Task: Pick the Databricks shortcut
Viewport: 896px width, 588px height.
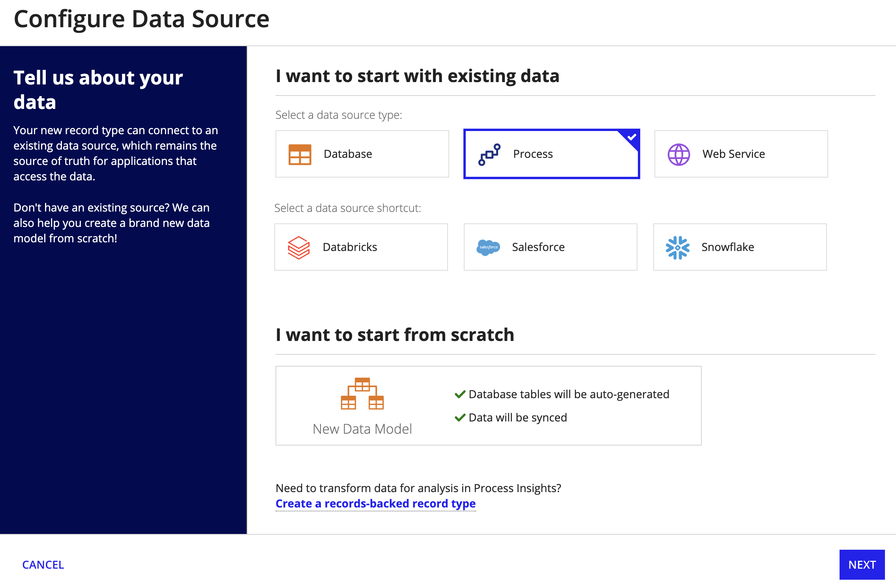Action: [x=361, y=247]
